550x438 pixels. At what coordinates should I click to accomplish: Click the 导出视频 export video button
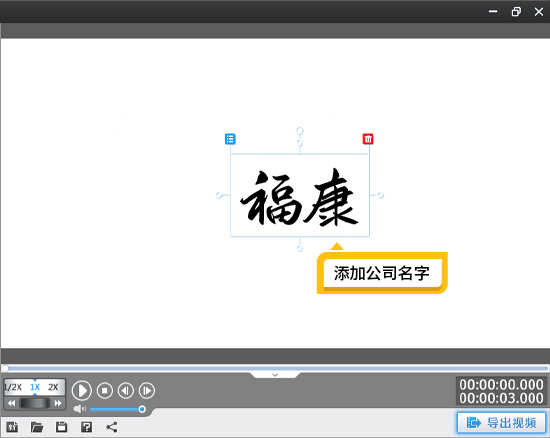click(501, 423)
